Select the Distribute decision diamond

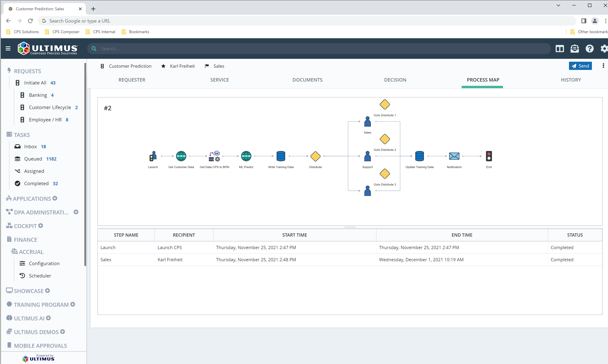[315, 156]
